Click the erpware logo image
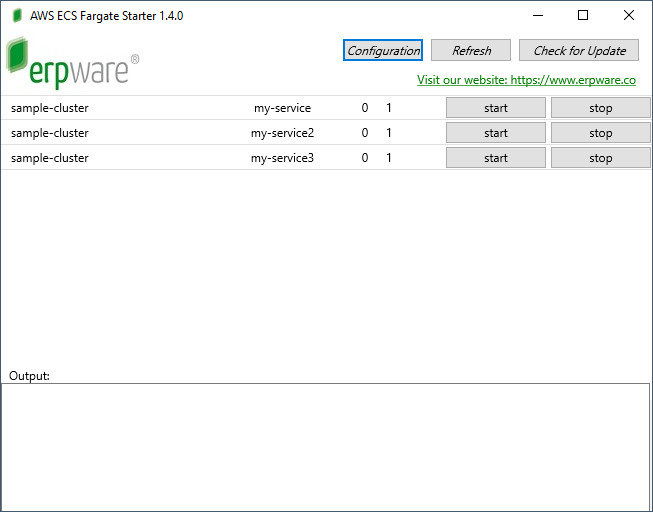This screenshot has width=653, height=512. click(x=72, y=63)
